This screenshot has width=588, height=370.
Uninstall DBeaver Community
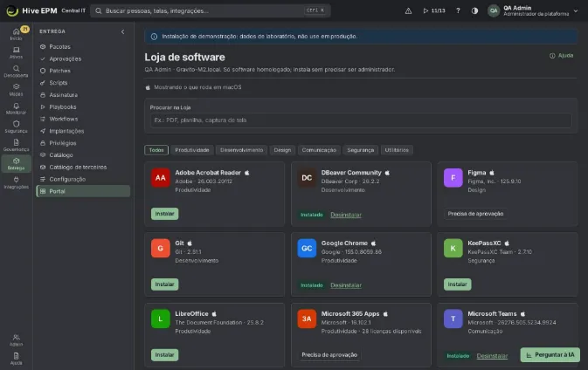coord(346,215)
